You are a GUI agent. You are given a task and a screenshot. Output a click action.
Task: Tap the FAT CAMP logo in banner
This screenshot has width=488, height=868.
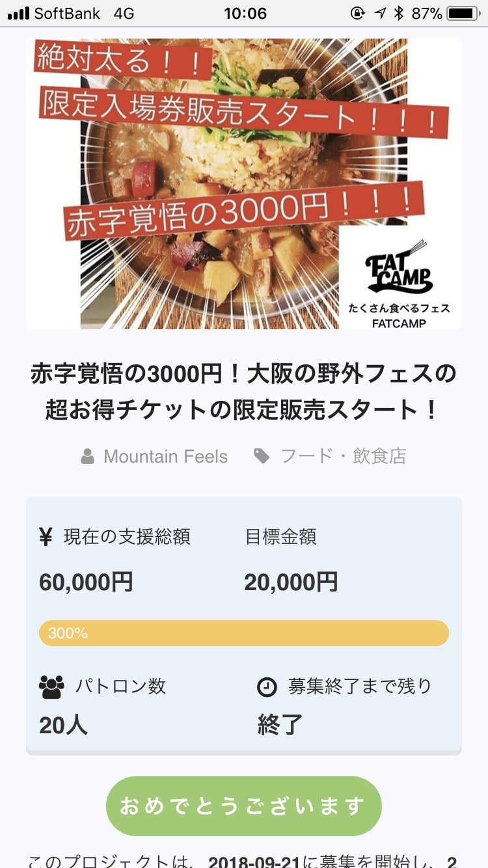tap(399, 273)
